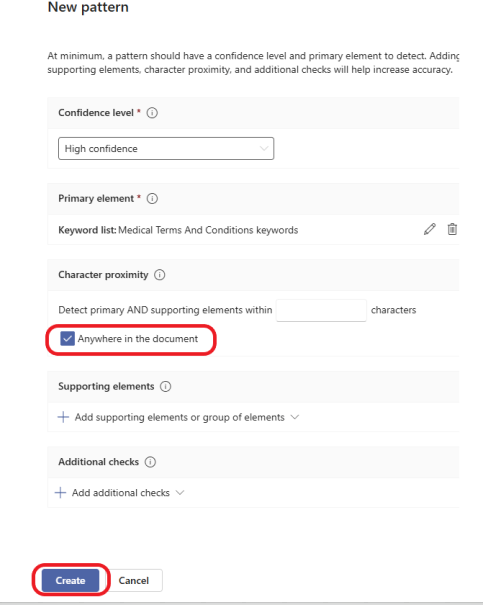Click the Add additional checks text
Image resolution: width=483 pixels, height=605 pixels.
[x=121, y=493]
